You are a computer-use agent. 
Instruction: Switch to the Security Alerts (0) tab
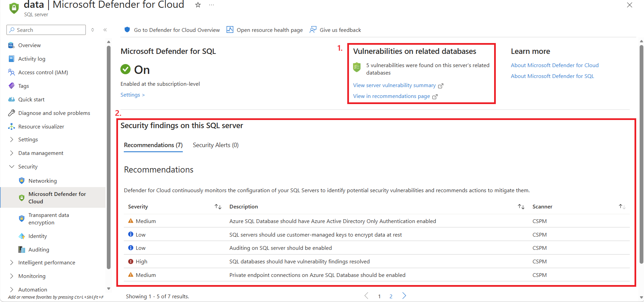(x=216, y=145)
